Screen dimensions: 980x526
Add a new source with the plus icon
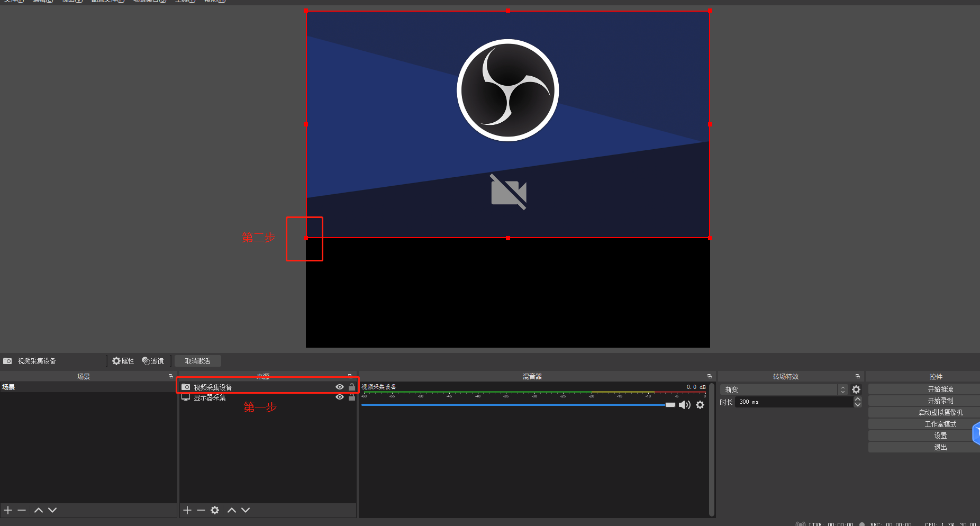(187, 510)
